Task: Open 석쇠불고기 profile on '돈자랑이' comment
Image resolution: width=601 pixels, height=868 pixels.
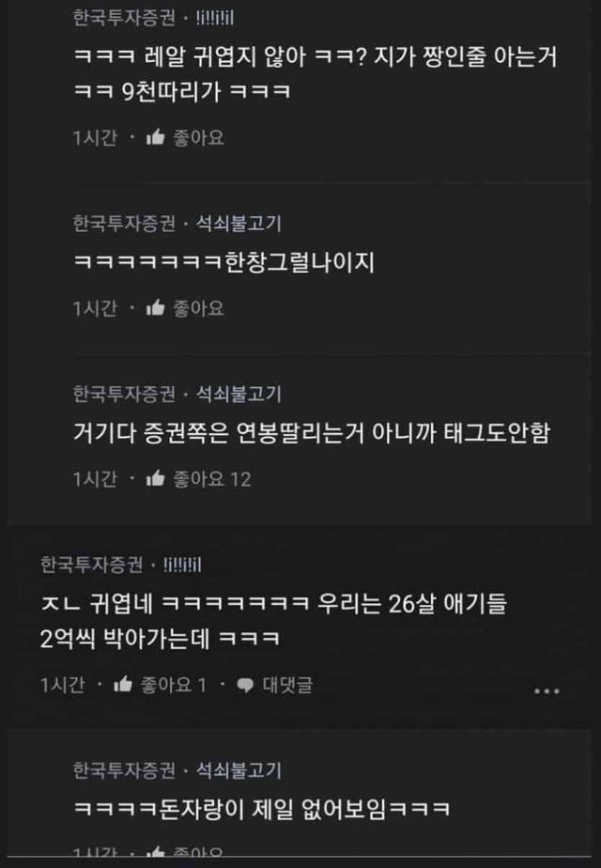Action: coord(239,770)
